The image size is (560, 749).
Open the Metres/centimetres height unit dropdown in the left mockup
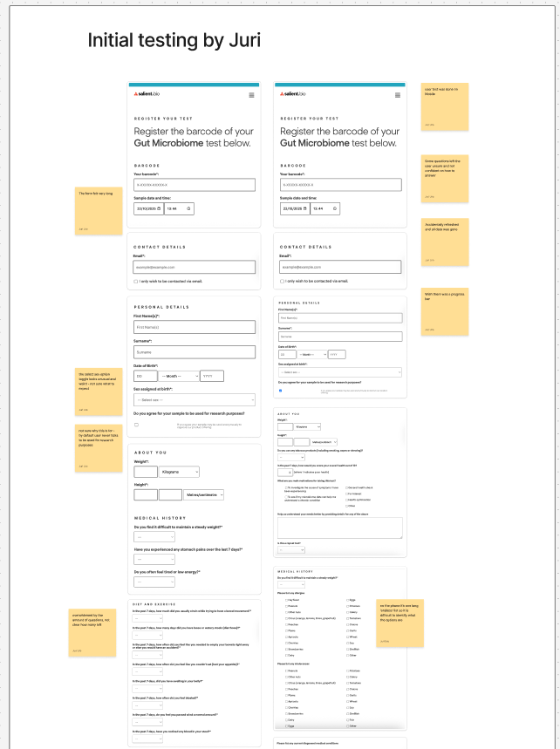203,495
